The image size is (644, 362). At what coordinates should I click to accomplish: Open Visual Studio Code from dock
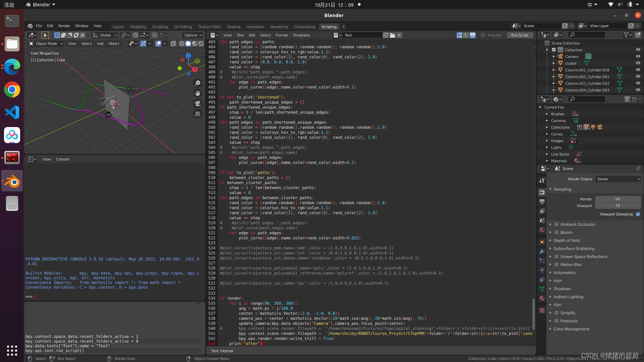pyautogui.click(x=12, y=112)
